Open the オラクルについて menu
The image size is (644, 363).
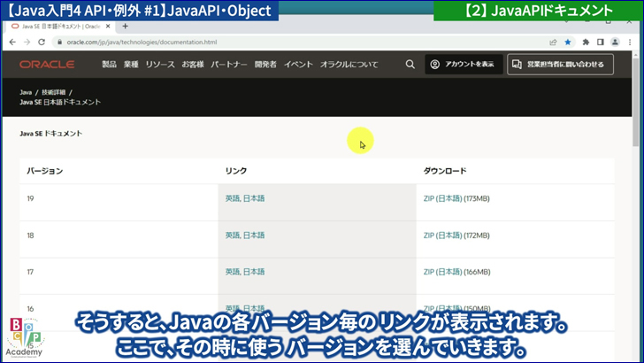tap(349, 64)
